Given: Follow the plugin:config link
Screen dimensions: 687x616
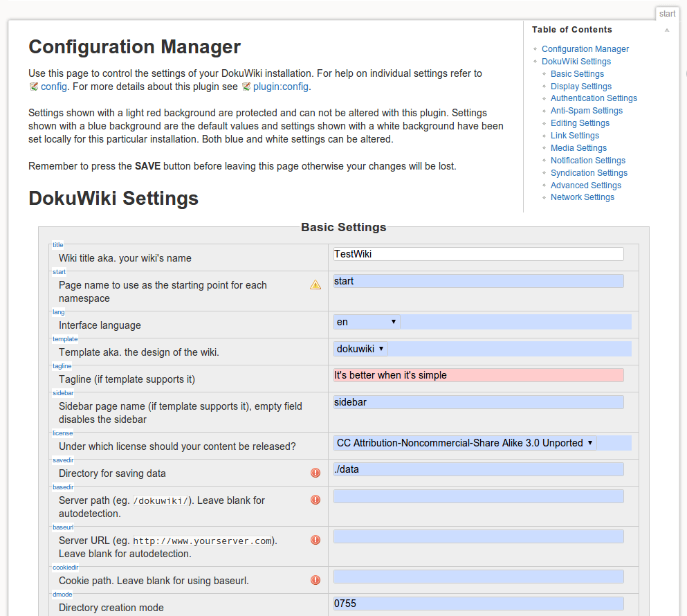Looking at the screenshot, I should pos(281,87).
